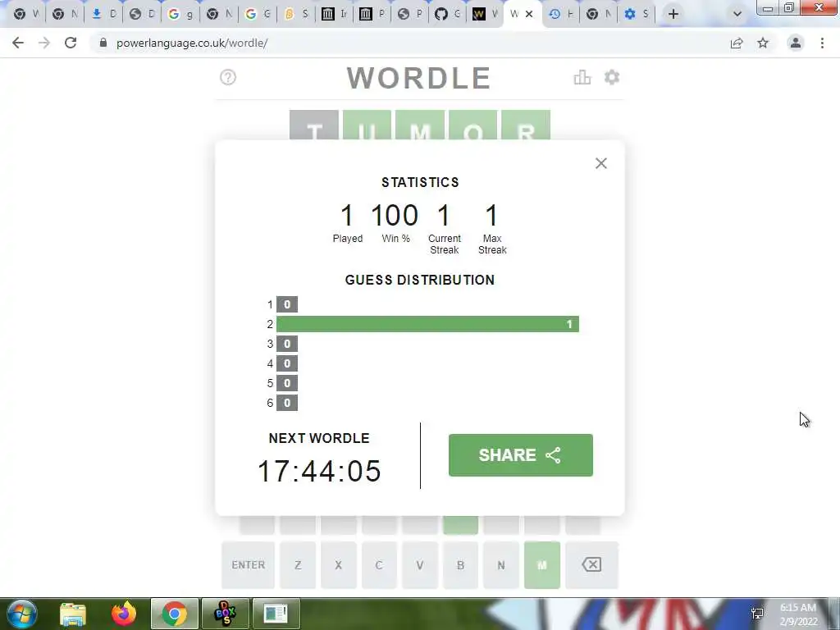840x630 pixels.
Task: Click the V key on the keyboard
Action: 420,564
